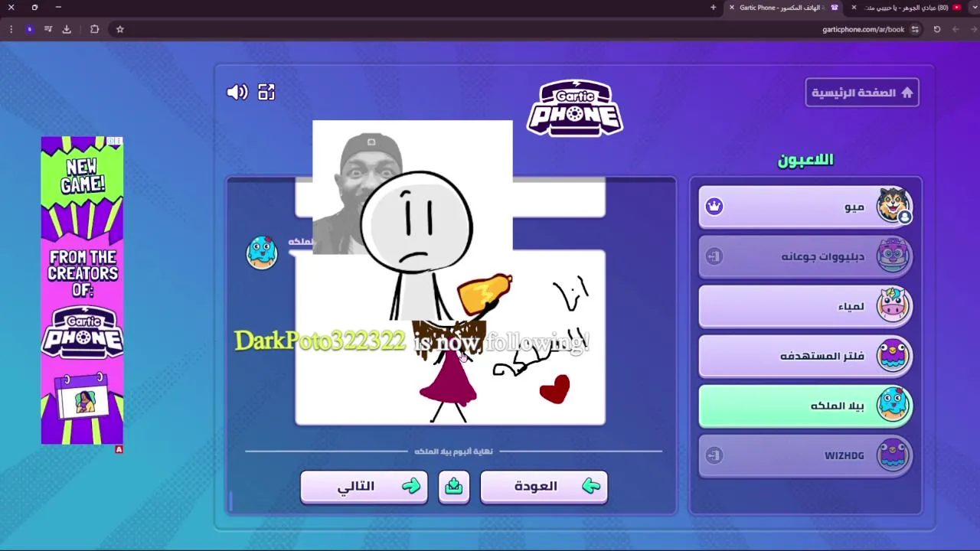Open the New Game advertisement banner
Image resolution: width=980 pixels, height=551 pixels.
[x=82, y=291]
